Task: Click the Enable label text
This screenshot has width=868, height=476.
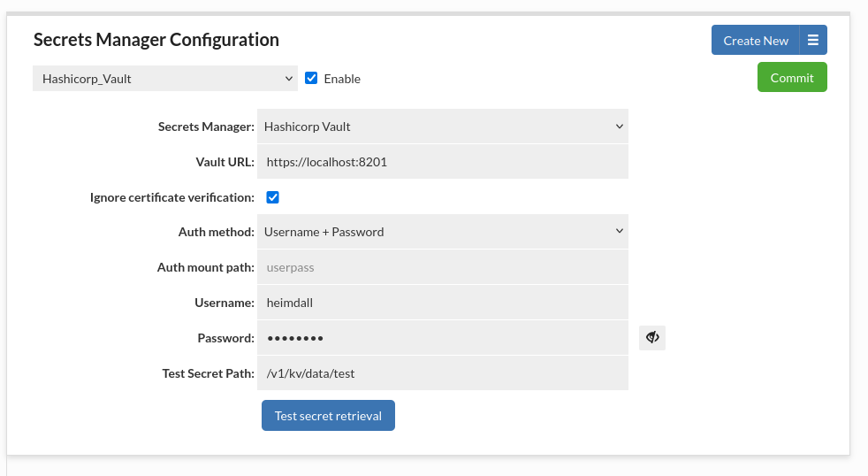Action: coord(342,79)
